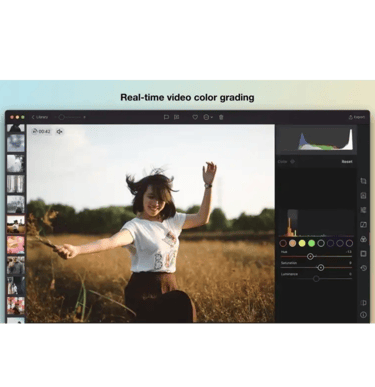Select the green color swatch
This screenshot has height=387, width=375.
pos(311,243)
